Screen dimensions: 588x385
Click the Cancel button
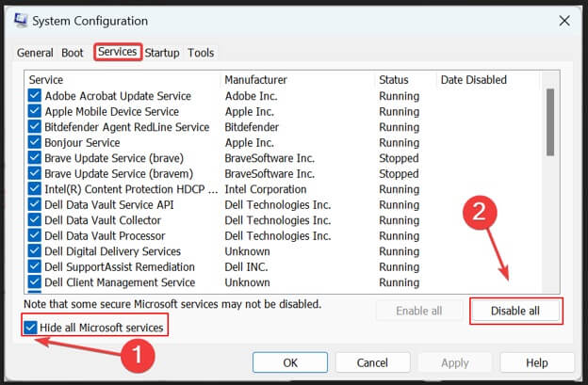[372, 362]
